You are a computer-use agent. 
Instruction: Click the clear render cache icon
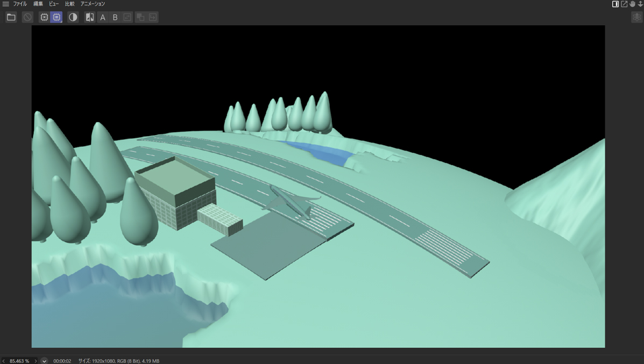click(44, 17)
